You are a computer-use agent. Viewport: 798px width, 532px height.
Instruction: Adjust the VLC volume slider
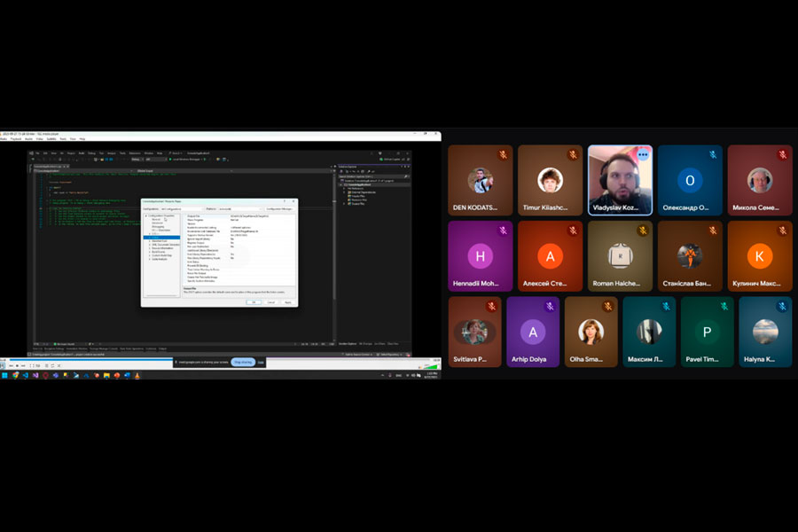(431, 365)
